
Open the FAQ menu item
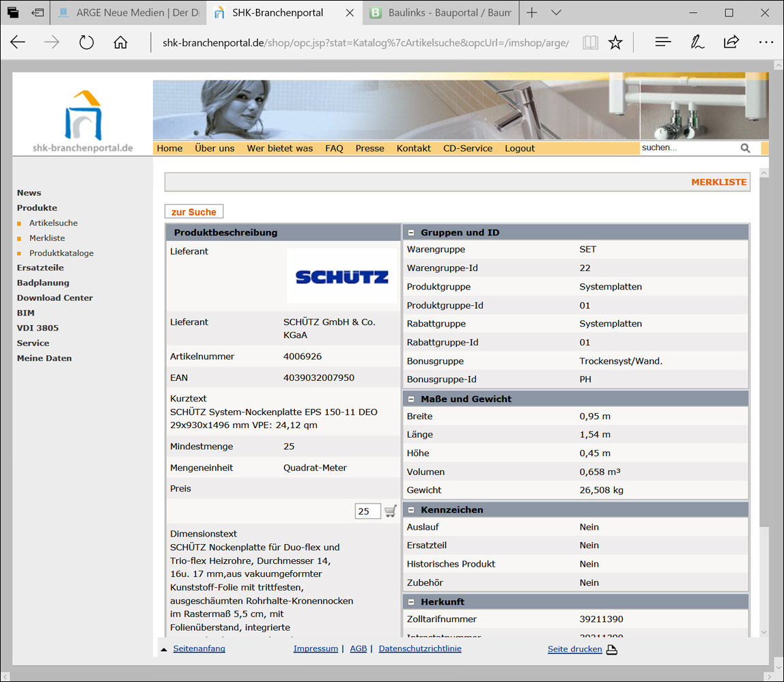(x=334, y=149)
